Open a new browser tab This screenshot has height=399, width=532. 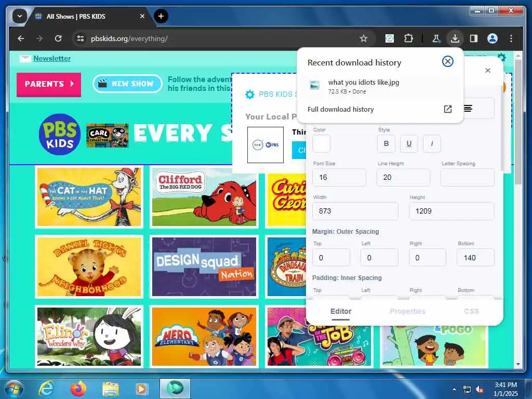click(161, 16)
